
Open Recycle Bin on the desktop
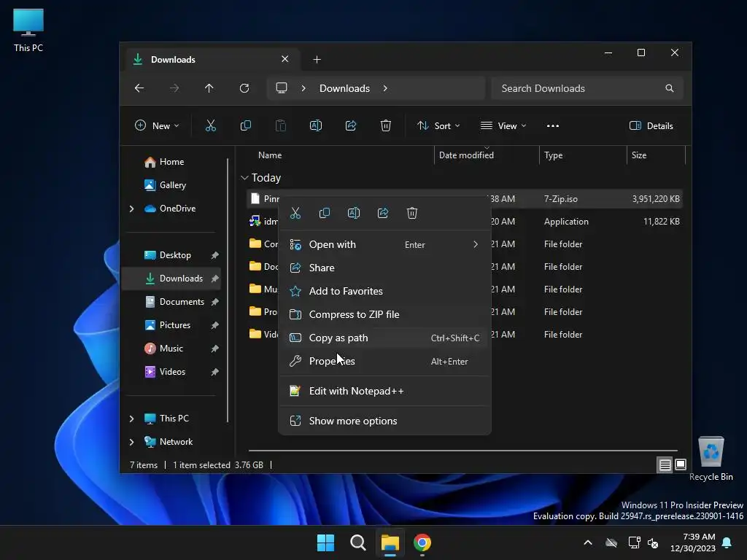coord(711,459)
